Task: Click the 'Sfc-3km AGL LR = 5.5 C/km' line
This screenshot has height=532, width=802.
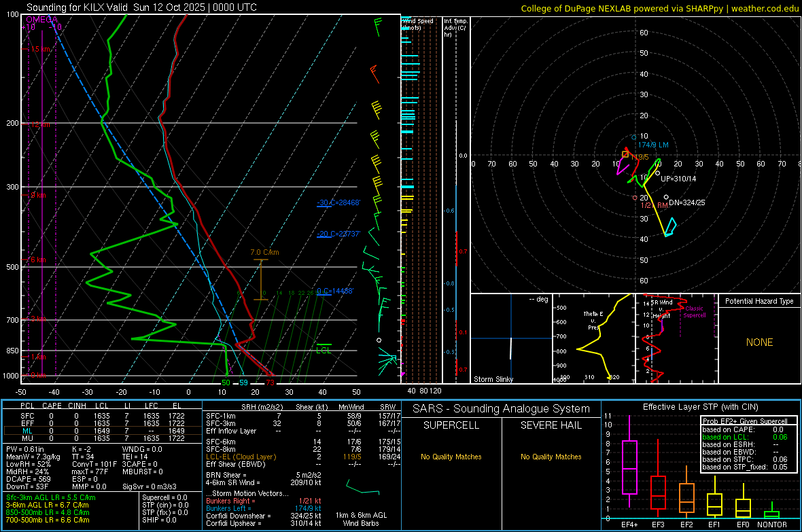Action: (51, 497)
